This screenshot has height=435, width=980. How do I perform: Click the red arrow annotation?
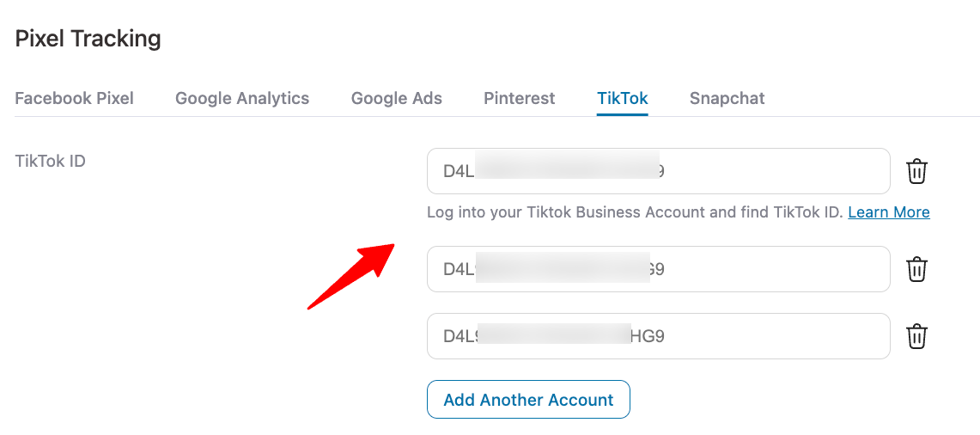[x=351, y=276]
